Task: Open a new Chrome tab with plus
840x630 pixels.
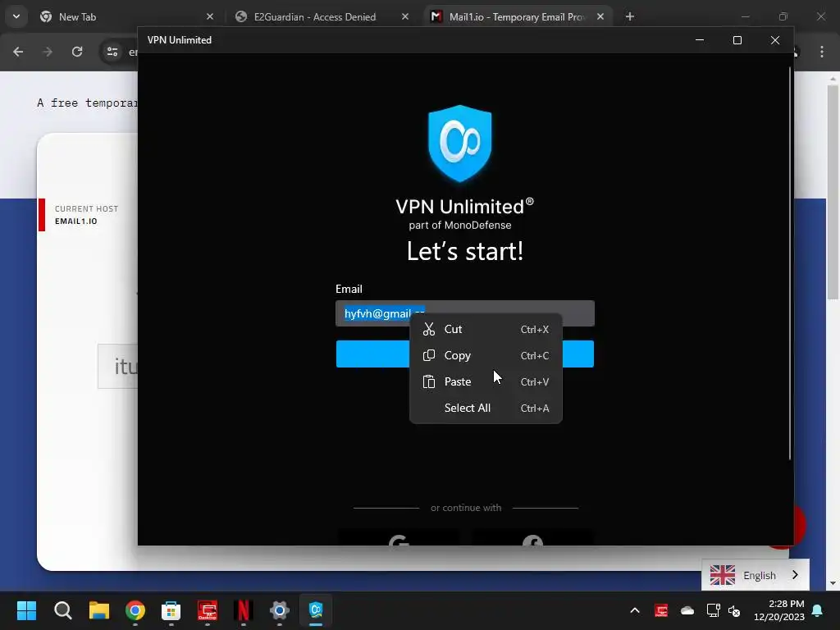Action: coord(630,16)
